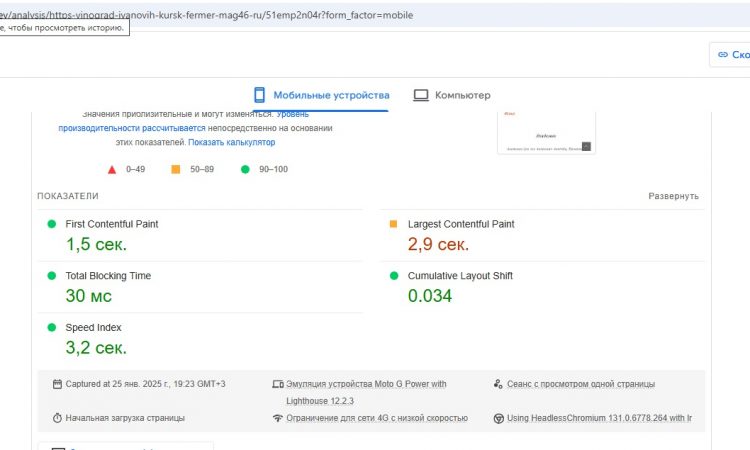
Task: Click the page screenshot thumbnail
Action: coord(546,133)
